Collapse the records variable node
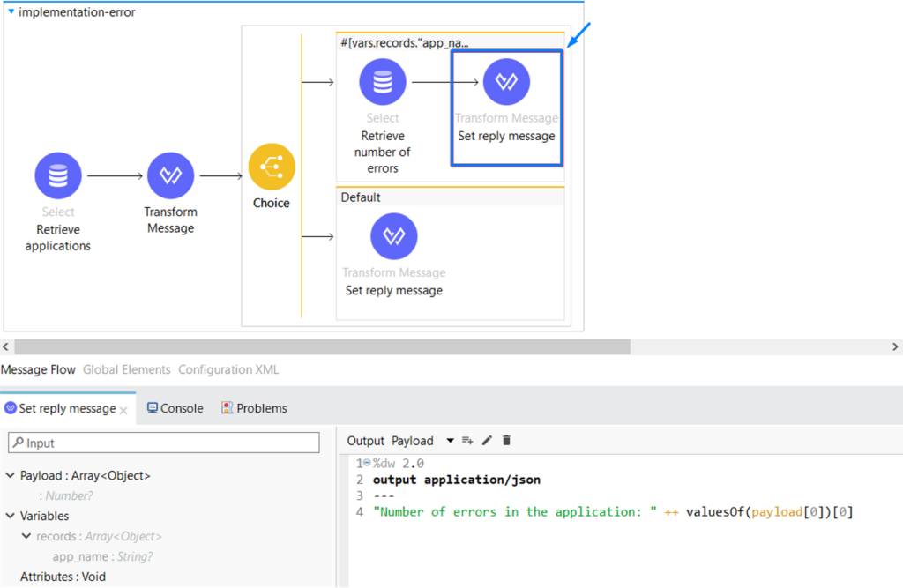This screenshot has width=903, height=588. 26,536
